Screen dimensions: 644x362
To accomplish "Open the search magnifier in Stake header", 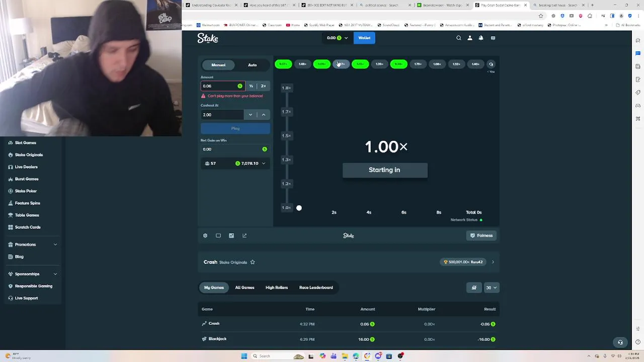I will [458, 38].
